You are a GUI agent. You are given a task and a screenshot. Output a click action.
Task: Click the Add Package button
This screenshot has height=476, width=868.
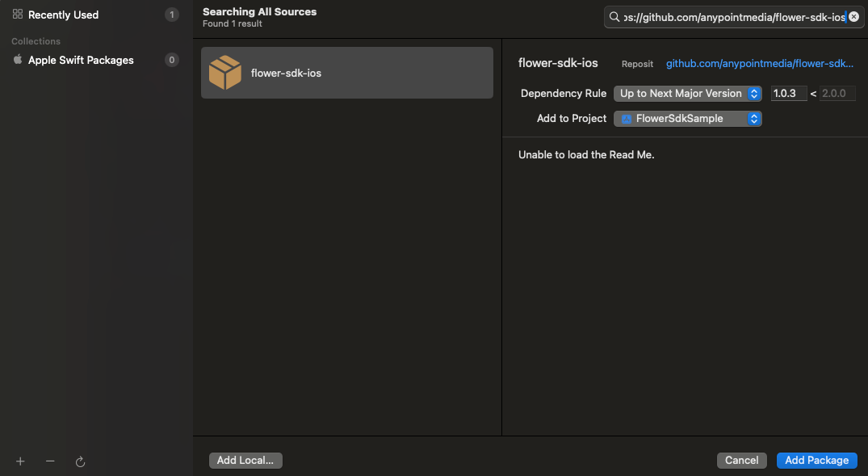pyautogui.click(x=816, y=461)
